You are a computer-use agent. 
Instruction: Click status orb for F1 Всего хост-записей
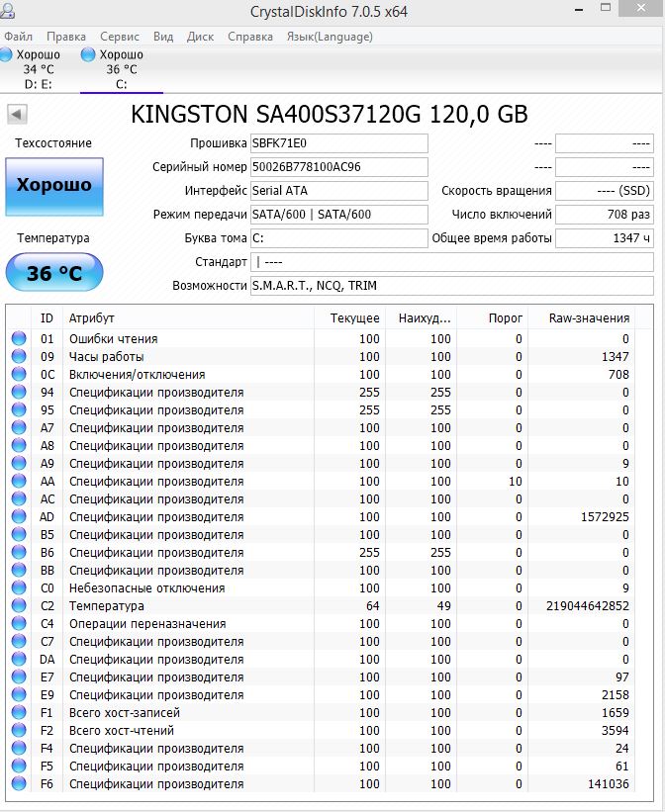19,712
